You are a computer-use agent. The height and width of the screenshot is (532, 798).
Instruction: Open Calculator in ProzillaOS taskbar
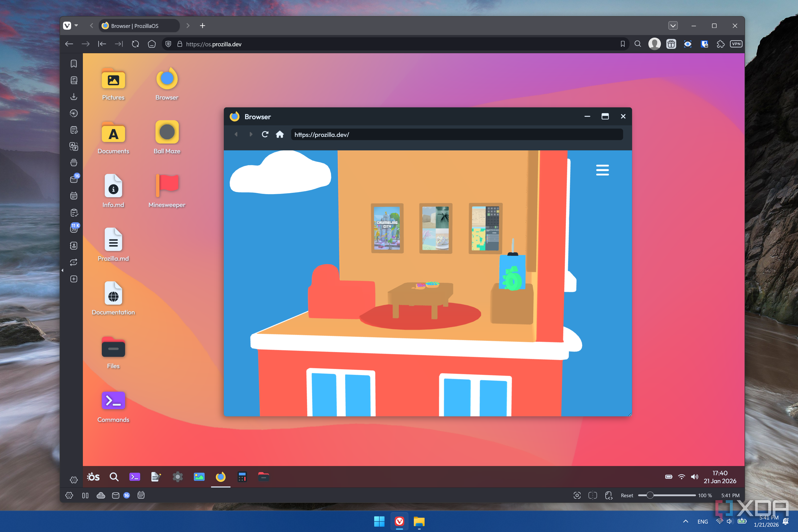click(x=242, y=477)
